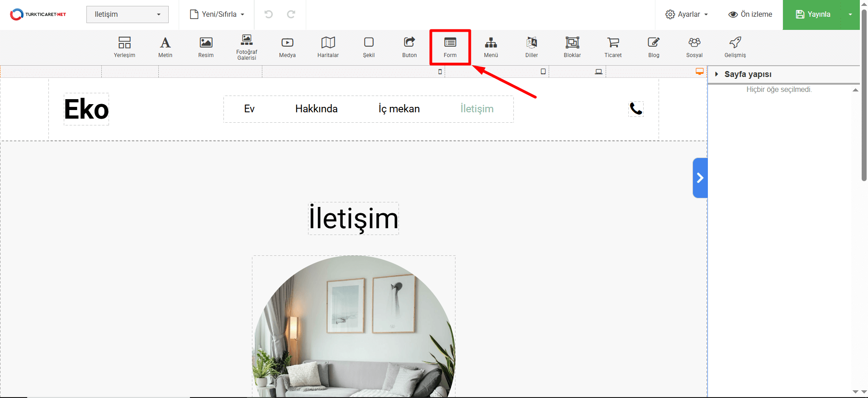Click the green Yayınla button
The image size is (868, 398).
[x=812, y=14]
